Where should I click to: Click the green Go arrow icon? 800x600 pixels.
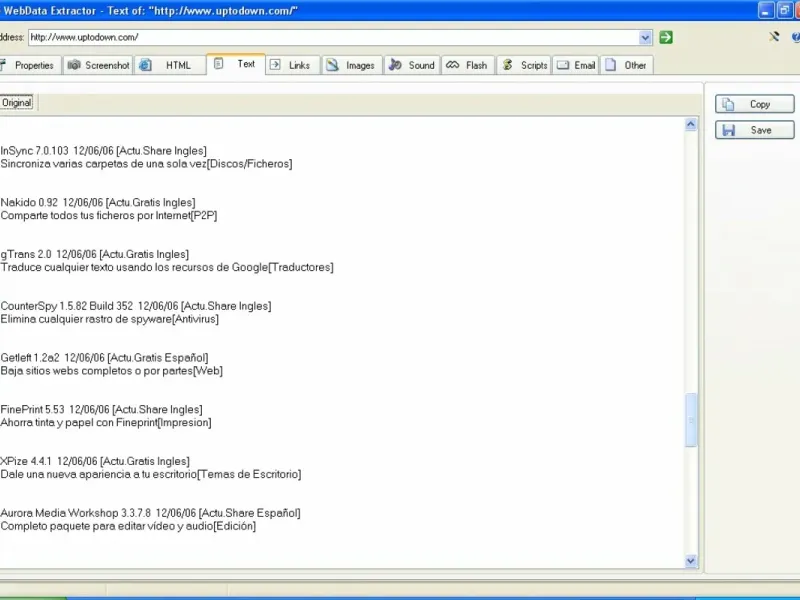point(666,37)
